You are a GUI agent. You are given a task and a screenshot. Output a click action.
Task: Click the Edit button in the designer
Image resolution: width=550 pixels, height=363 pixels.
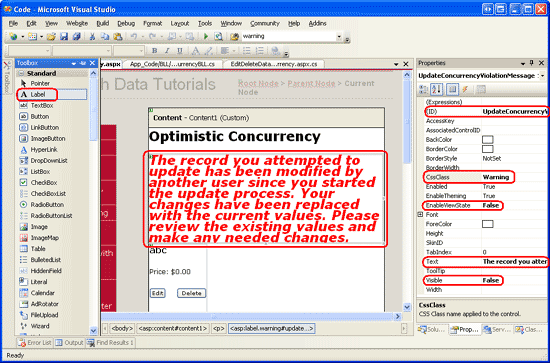157,293
